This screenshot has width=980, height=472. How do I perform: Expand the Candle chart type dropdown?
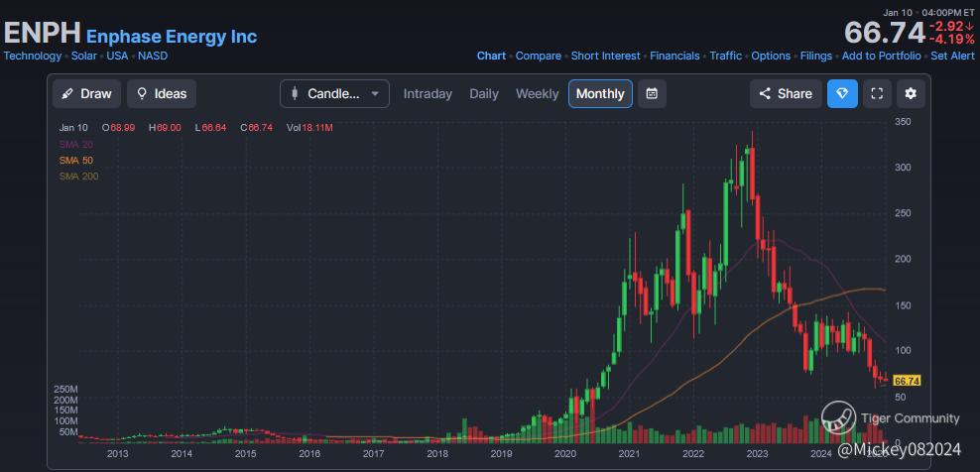[334, 94]
